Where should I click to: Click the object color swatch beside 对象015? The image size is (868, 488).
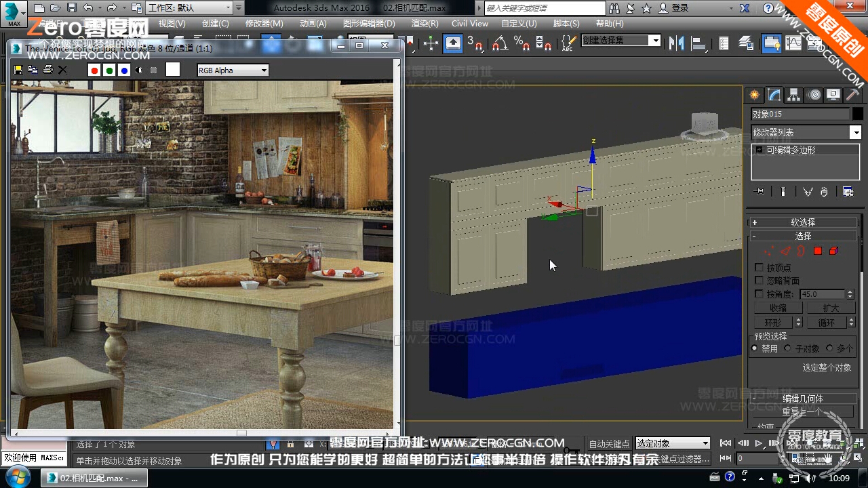click(858, 114)
